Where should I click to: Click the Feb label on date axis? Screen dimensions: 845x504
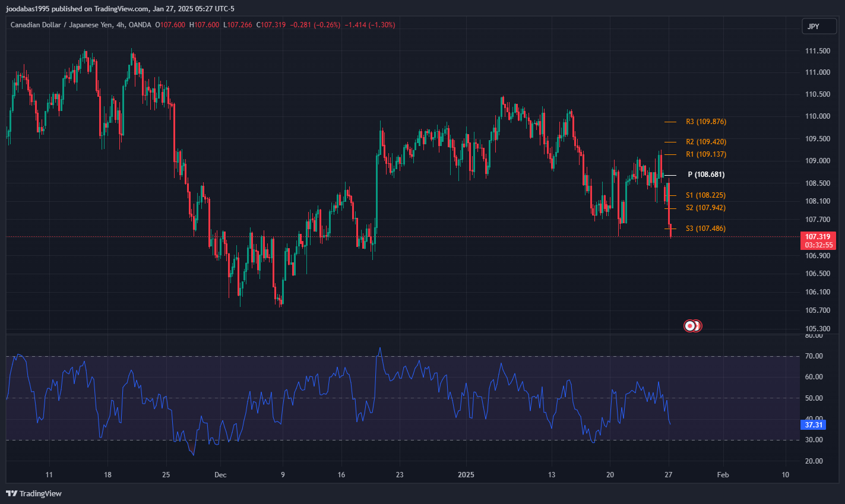[x=723, y=475]
